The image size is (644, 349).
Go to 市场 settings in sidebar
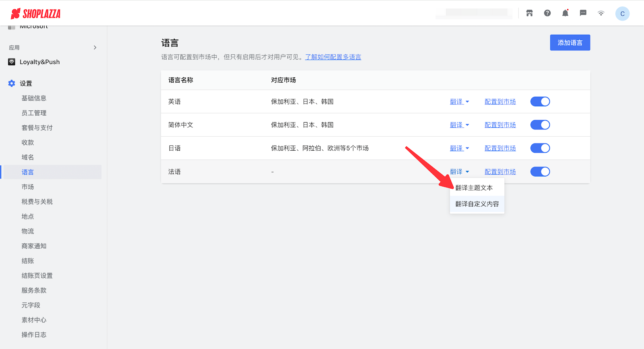(x=28, y=187)
